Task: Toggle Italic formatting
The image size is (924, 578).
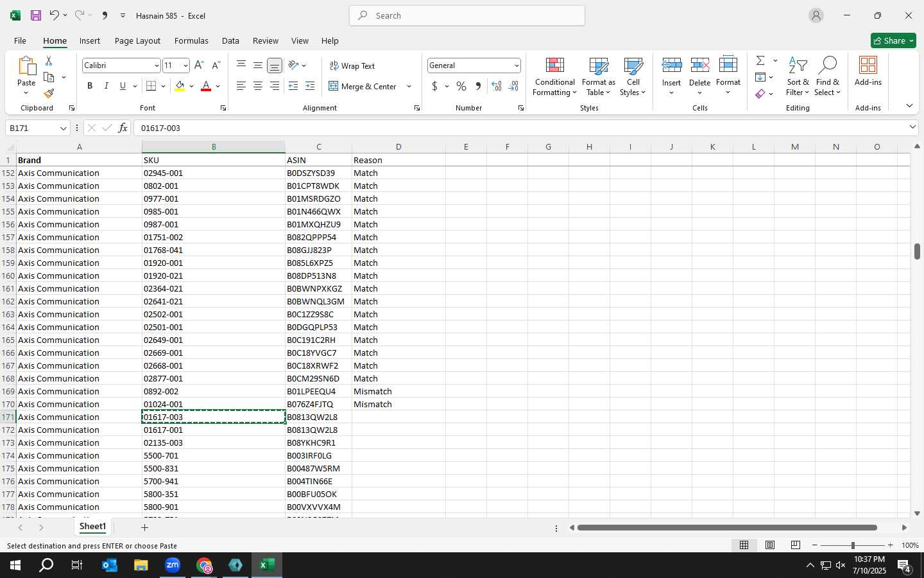Action: point(107,86)
